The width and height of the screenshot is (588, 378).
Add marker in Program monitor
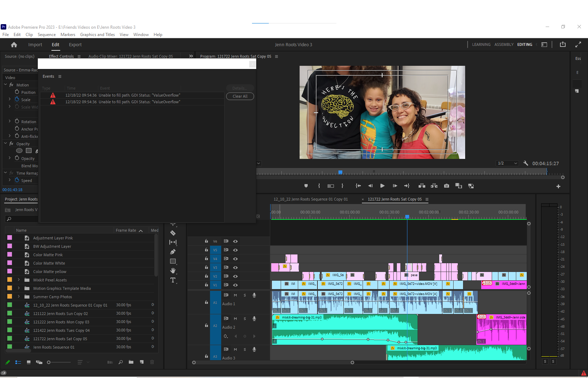tap(306, 186)
